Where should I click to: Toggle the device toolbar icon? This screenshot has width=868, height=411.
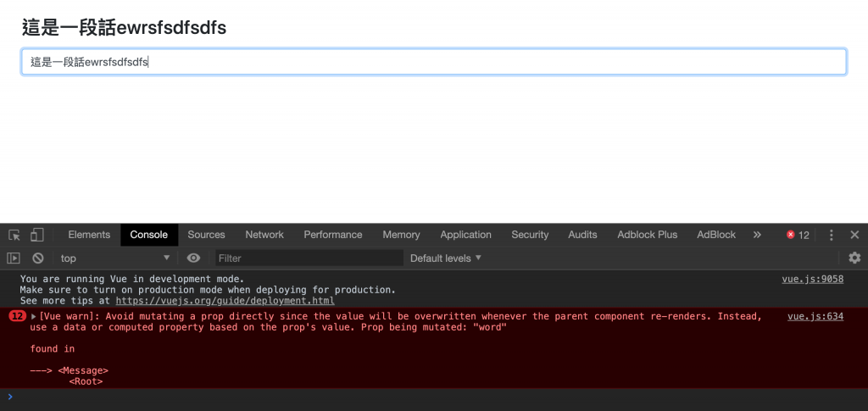tap(37, 235)
